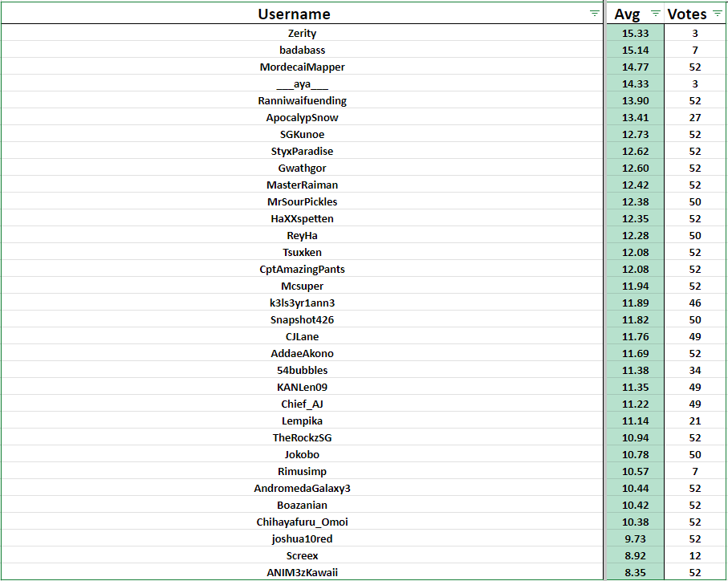
Task: Click Screex's votes cell showing 12
Action: coord(695,555)
